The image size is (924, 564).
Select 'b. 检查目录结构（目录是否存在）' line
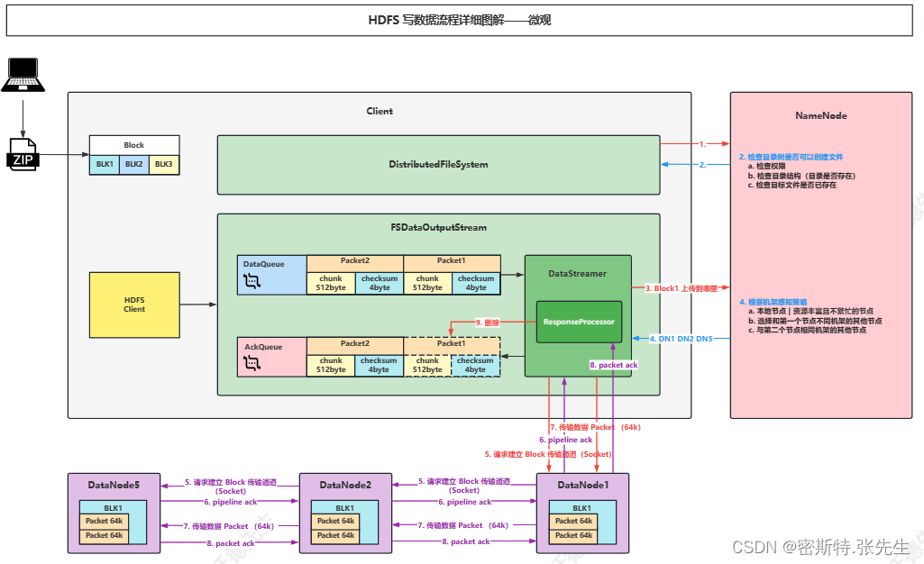click(802, 176)
